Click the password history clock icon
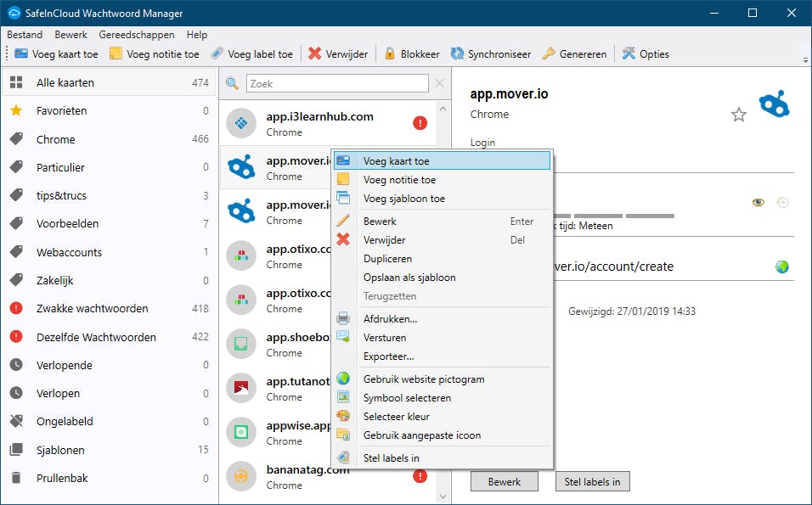The height and width of the screenshot is (505, 812). click(782, 202)
